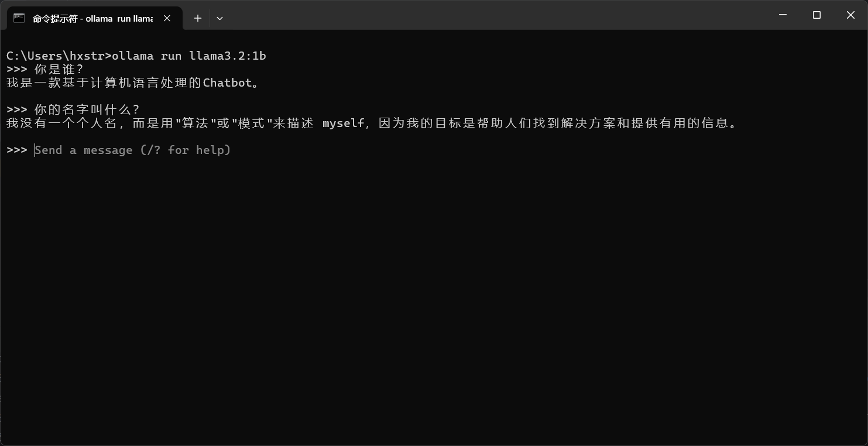This screenshot has height=446, width=868.
Task: Expand the terminal profiles dropdown chevron
Action: [x=219, y=18]
